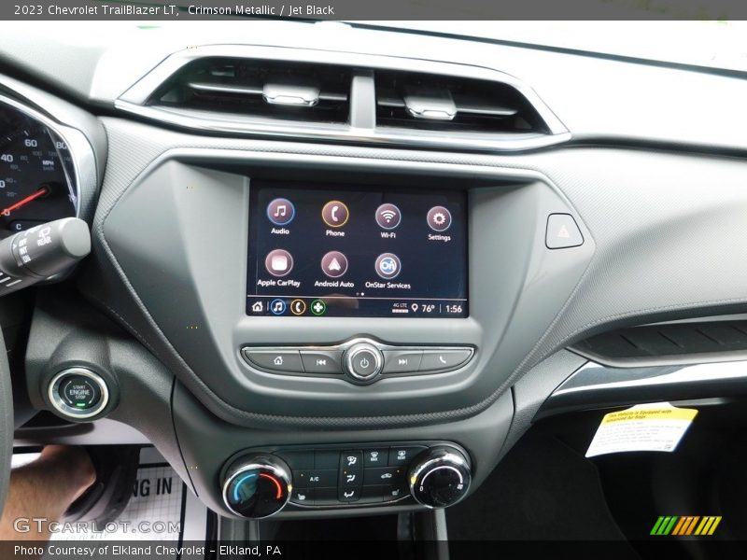Tap the green plus shortcut in bottom bar
Image resolution: width=747 pixels, height=560 pixels.
click(x=318, y=307)
